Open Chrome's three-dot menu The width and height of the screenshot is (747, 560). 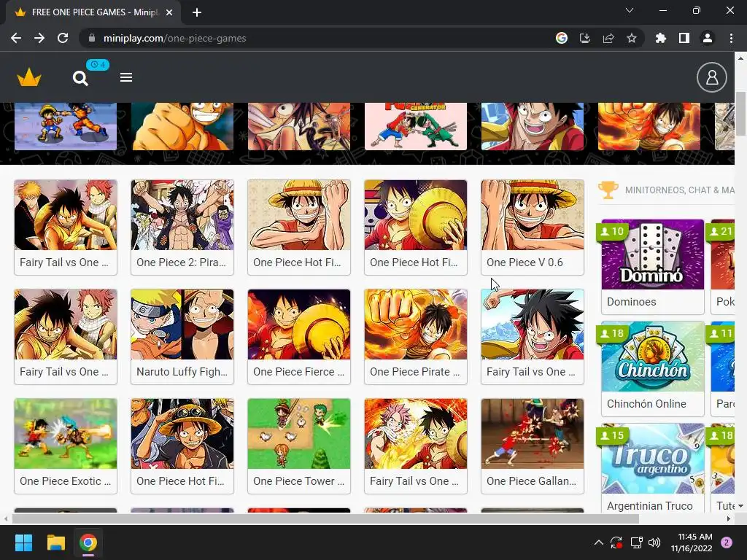tap(731, 38)
